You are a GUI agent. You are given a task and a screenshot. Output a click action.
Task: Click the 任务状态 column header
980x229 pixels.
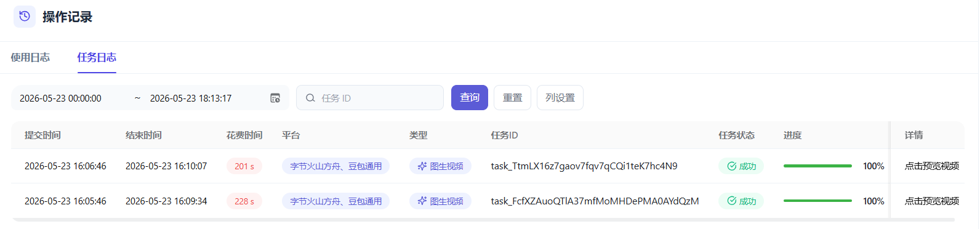[x=736, y=135]
